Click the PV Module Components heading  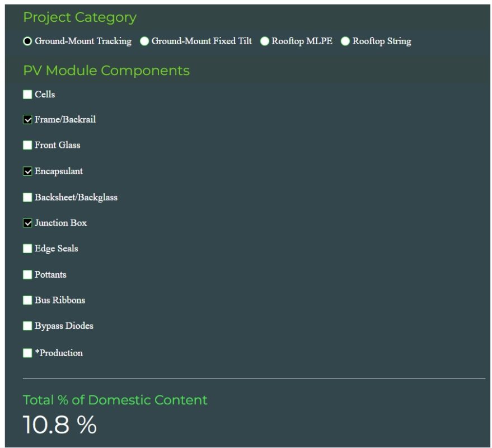(106, 71)
